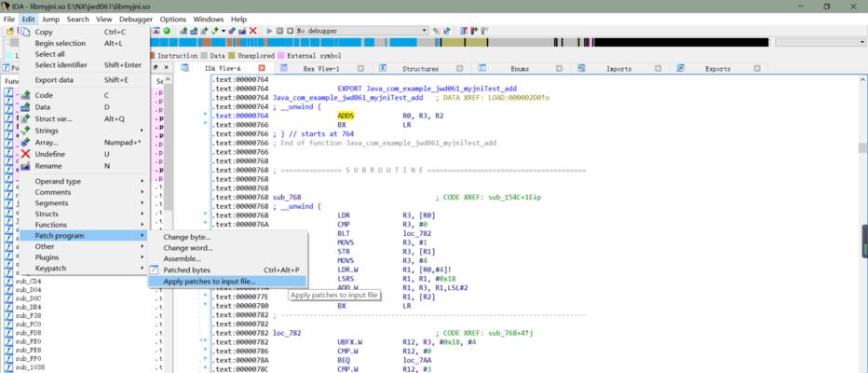
Task: Choose Change byte... from Patch program
Action: point(227,237)
